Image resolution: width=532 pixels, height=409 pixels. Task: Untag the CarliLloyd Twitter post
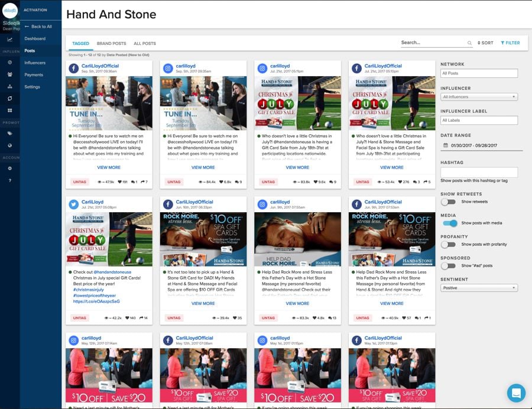tap(80, 318)
